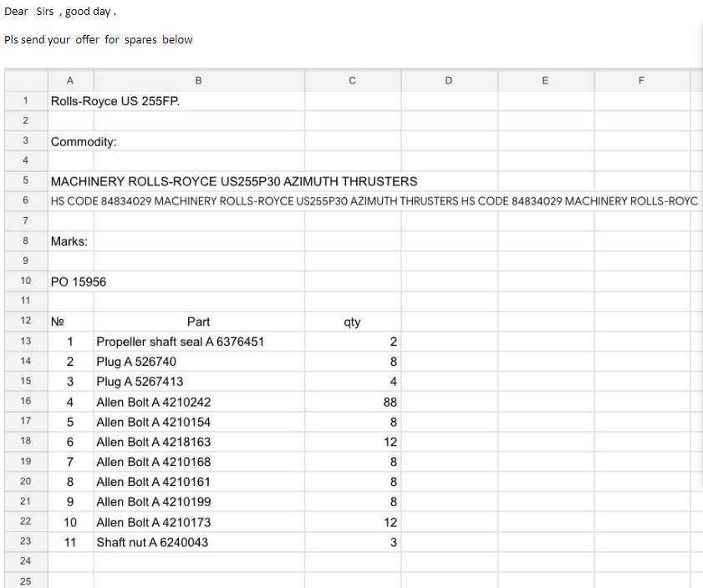703x588 pixels.
Task: Click column C header
Action: (x=352, y=81)
